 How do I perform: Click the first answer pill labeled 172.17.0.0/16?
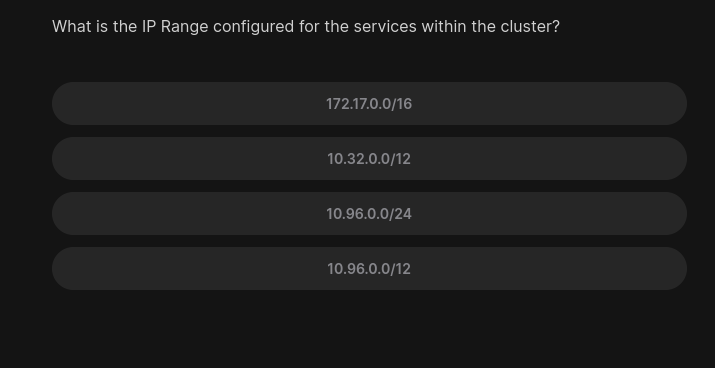click(369, 104)
